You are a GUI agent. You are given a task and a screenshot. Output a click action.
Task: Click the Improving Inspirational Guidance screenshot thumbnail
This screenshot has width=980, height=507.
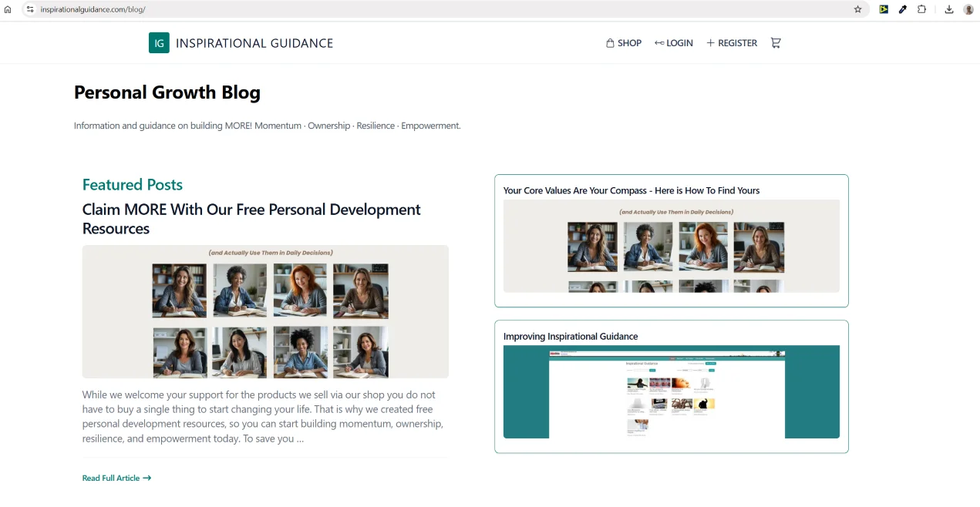(671, 391)
